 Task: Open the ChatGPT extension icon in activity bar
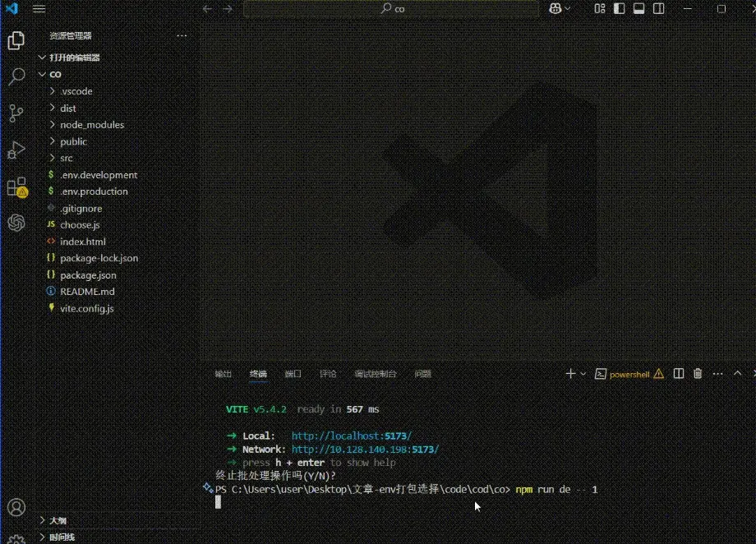click(x=16, y=223)
